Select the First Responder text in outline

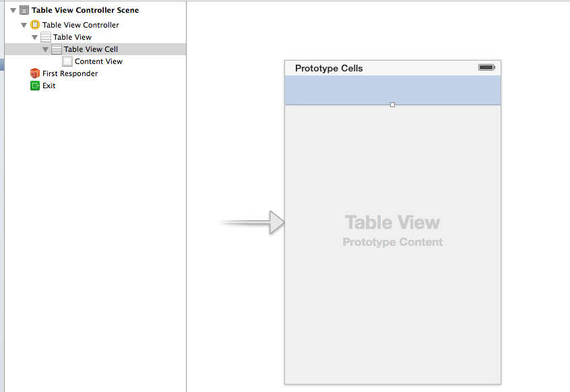pyautogui.click(x=70, y=73)
